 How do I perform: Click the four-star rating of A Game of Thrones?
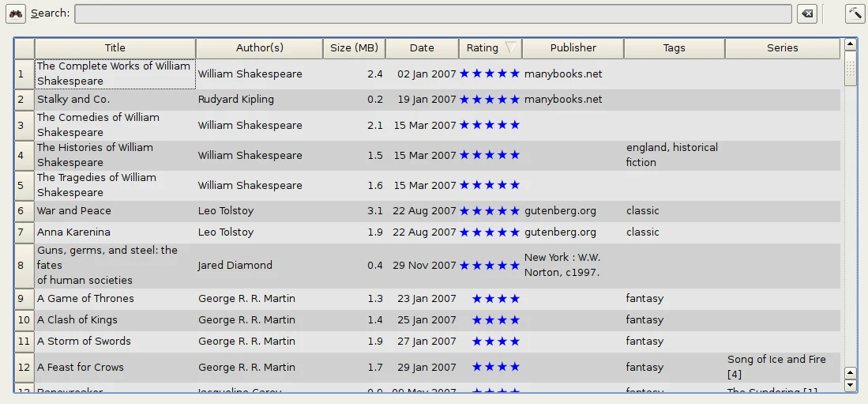pyautogui.click(x=496, y=299)
